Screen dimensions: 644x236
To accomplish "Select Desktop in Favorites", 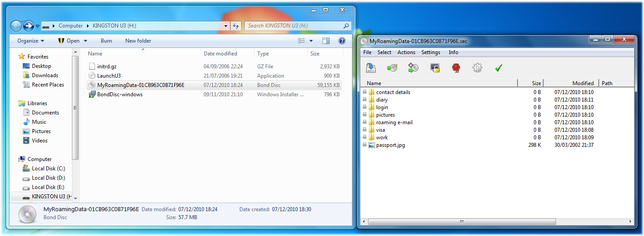I will pos(41,66).
